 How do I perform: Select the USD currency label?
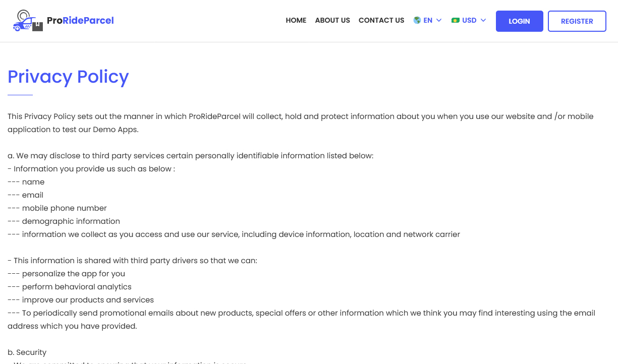pos(469,20)
